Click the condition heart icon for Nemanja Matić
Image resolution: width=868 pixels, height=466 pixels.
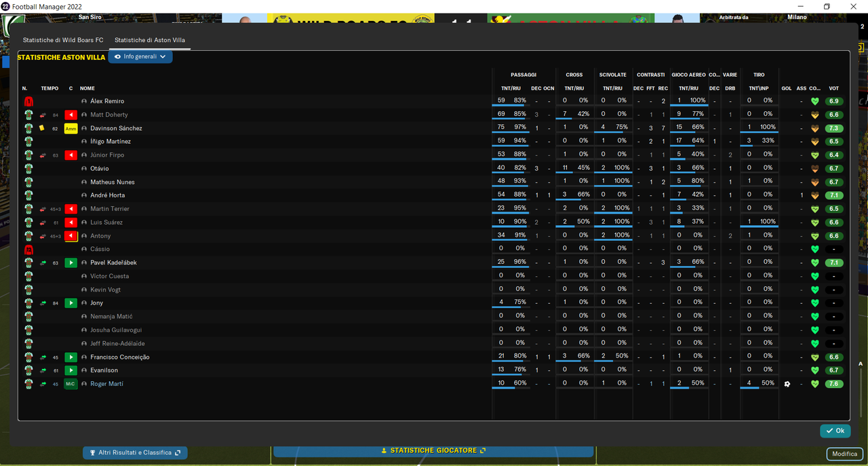815,317
